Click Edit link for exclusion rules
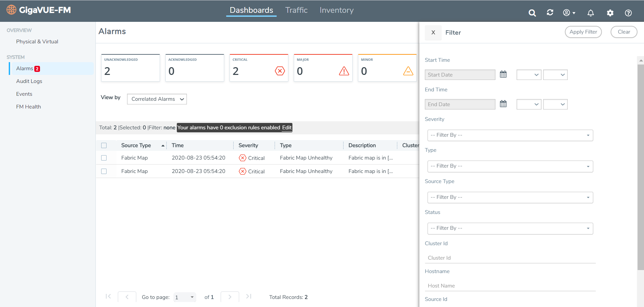 pyautogui.click(x=287, y=128)
